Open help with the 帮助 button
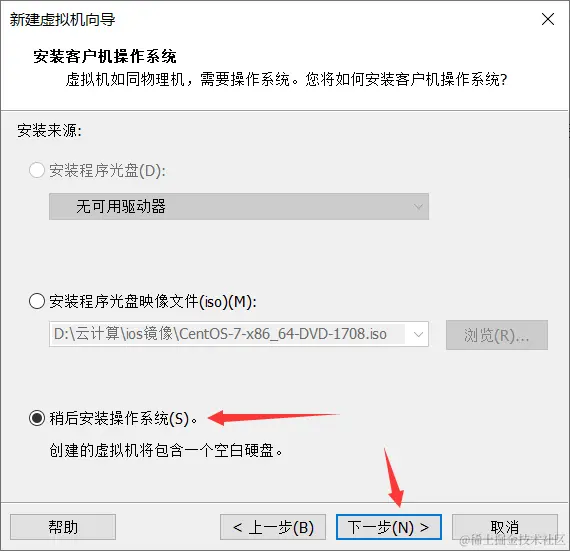 click(63, 527)
